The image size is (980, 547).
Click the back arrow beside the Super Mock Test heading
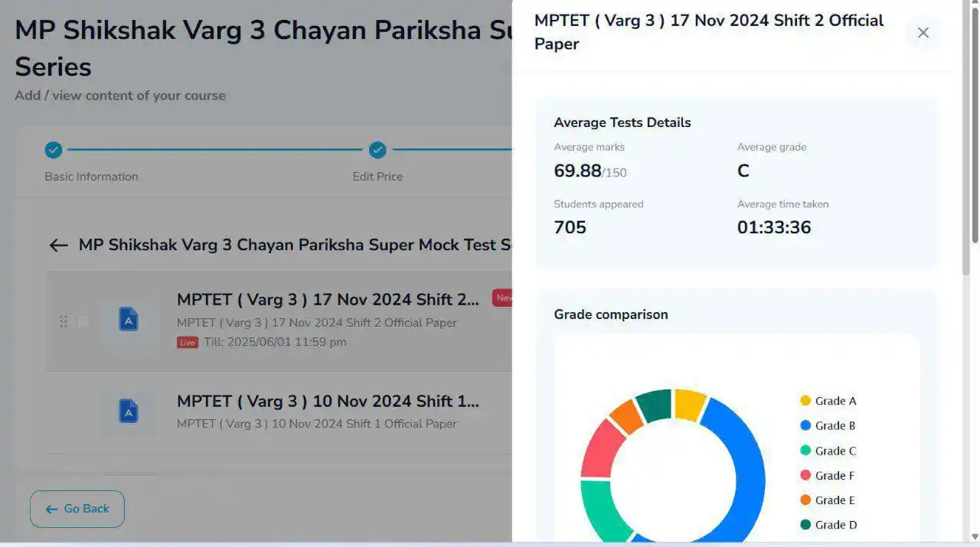tap(59, 245)
